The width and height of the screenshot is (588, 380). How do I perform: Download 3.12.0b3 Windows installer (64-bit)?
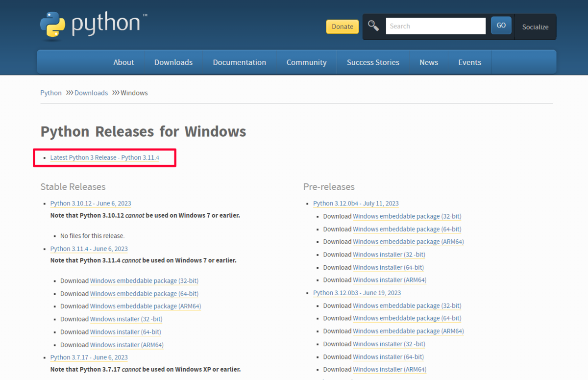[389, 357]
